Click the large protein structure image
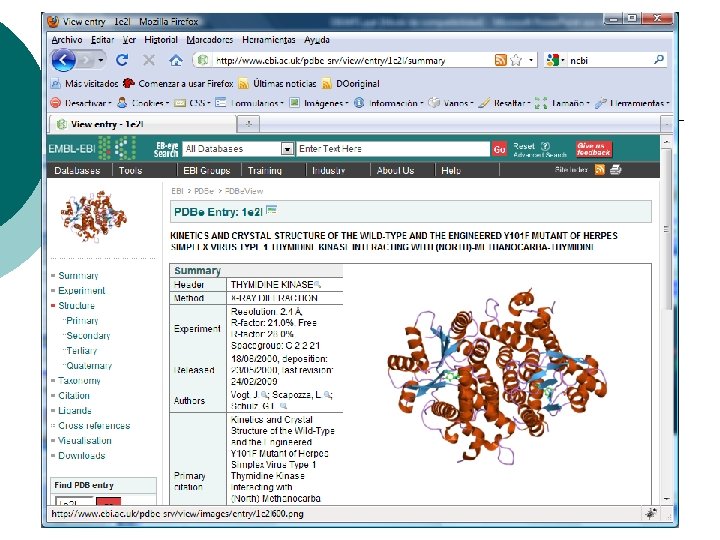 click(x=497, y=377)
